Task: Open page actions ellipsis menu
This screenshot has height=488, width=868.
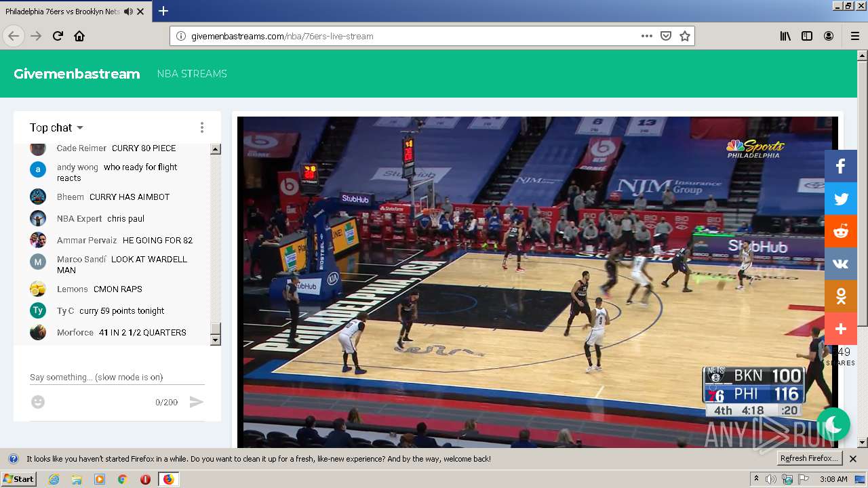Action: [x=647, y=36]
